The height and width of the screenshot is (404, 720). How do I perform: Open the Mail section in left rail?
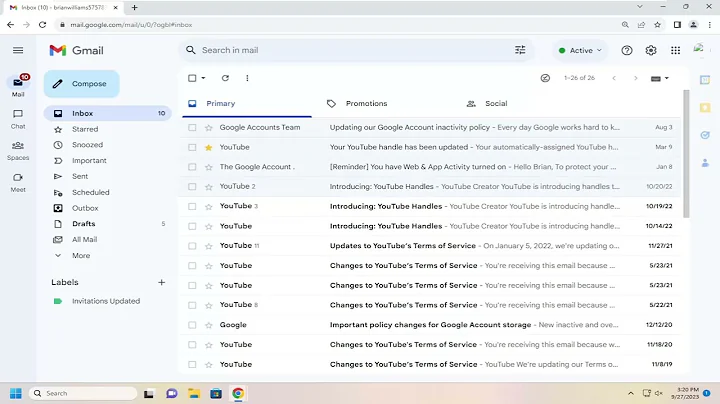pyautogui.click(x=18, y=86)
